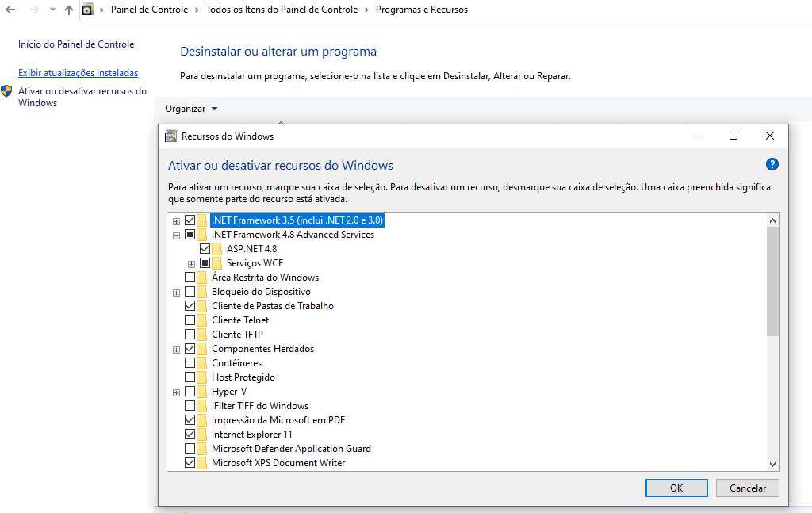Screen dimensions: 812x513
Task: Enable the Cliente Telnet checkbox
Action: coord(190,320)
